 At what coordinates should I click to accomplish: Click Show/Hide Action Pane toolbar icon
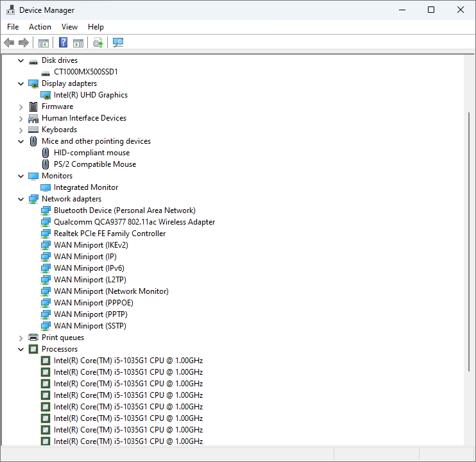click(x=78, y=43)
